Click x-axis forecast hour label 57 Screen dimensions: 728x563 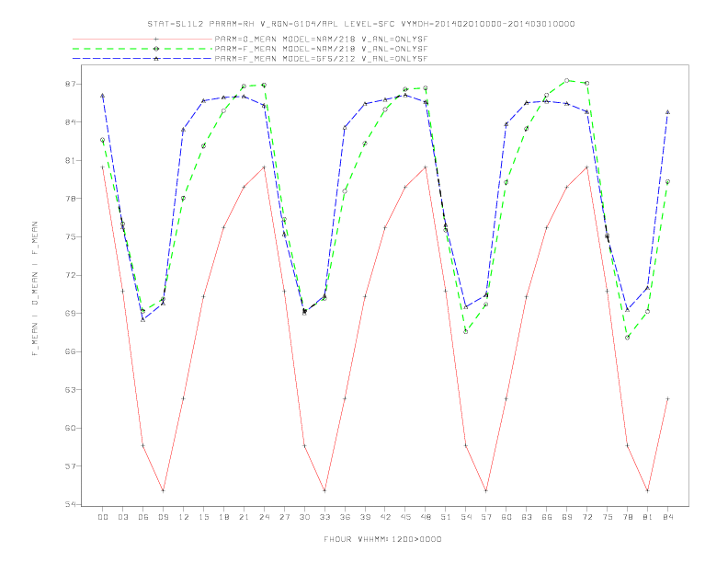pyautogui.click(x=486, y=517)
